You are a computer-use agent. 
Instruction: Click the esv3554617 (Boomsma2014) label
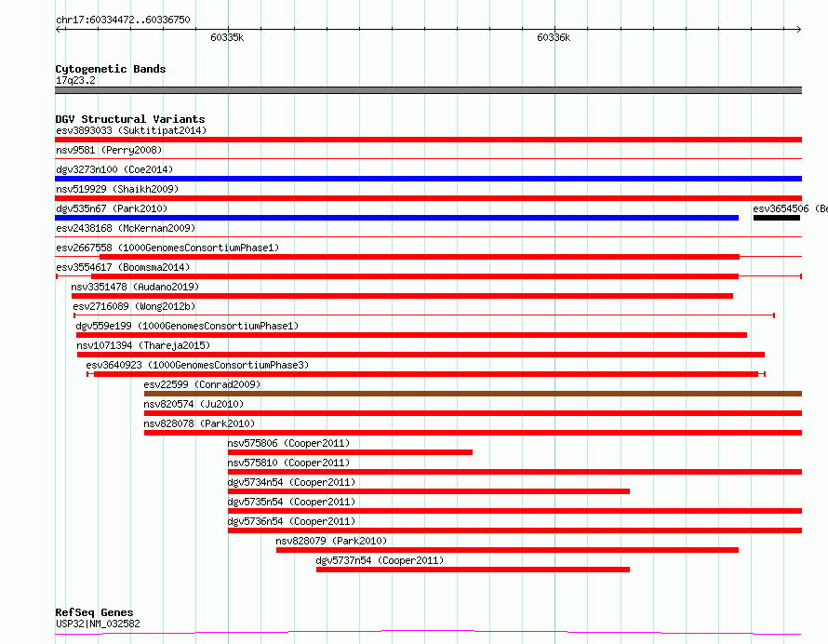123,267
